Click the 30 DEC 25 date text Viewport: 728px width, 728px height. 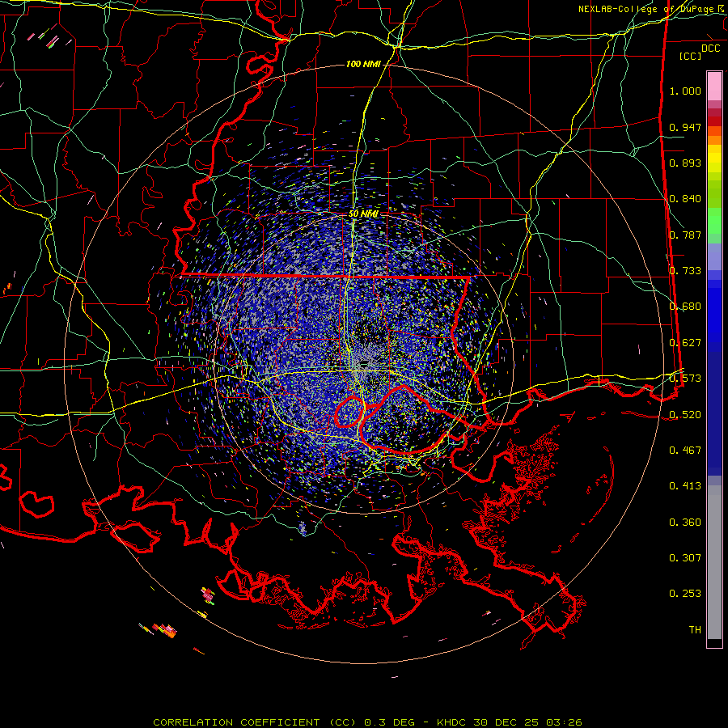506,722
